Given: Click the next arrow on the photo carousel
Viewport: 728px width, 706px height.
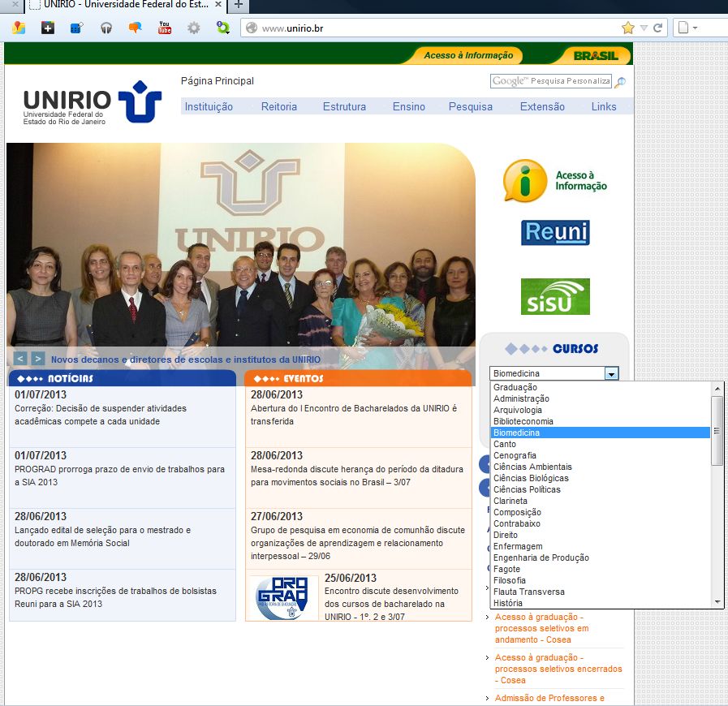Looking at the screenshot, I should (x=35, y=358).
